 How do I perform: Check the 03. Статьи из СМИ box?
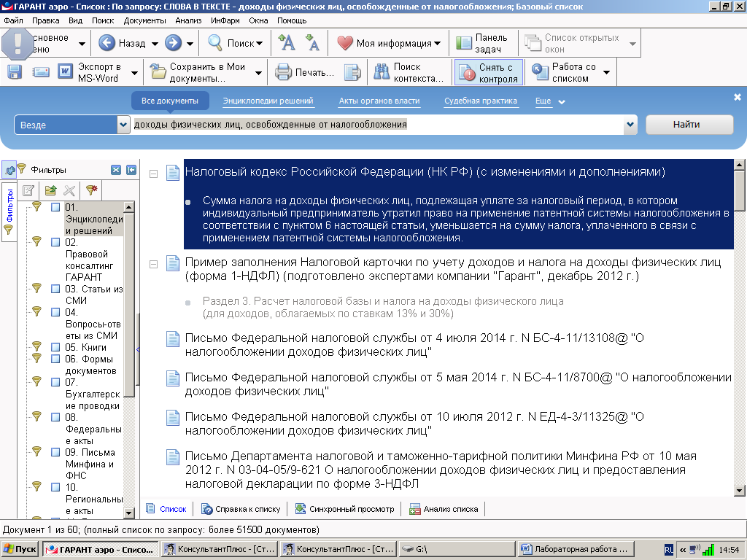click(x=55, y=289)
